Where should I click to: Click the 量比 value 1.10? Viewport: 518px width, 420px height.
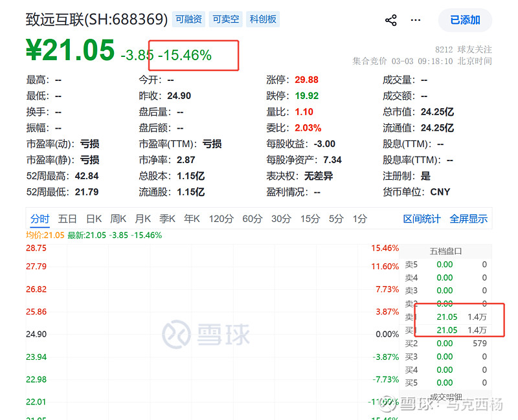coord(304,112)
